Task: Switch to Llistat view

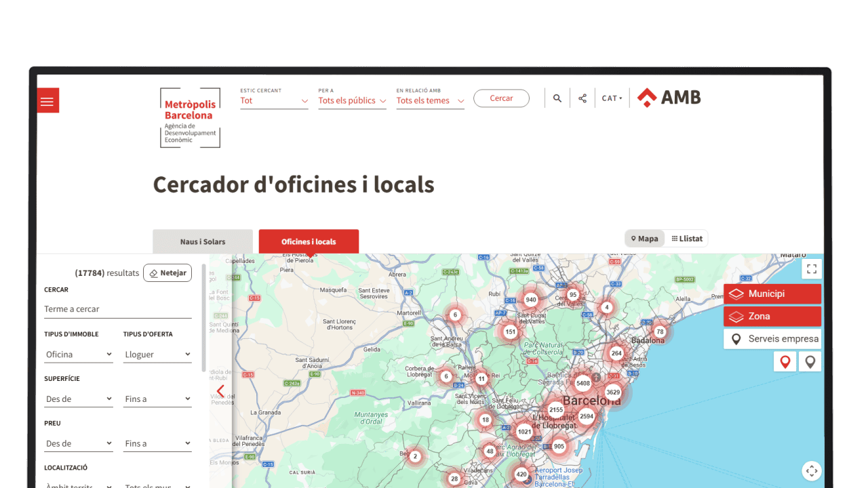Action: pyautogui.click(x=687, y=239)
